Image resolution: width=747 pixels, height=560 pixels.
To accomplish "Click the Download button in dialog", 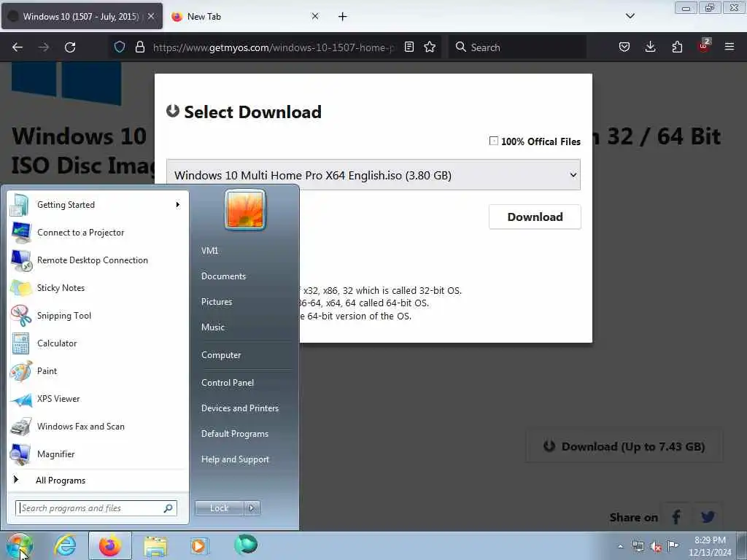I will pyautogui.click(x=535, y=217).
